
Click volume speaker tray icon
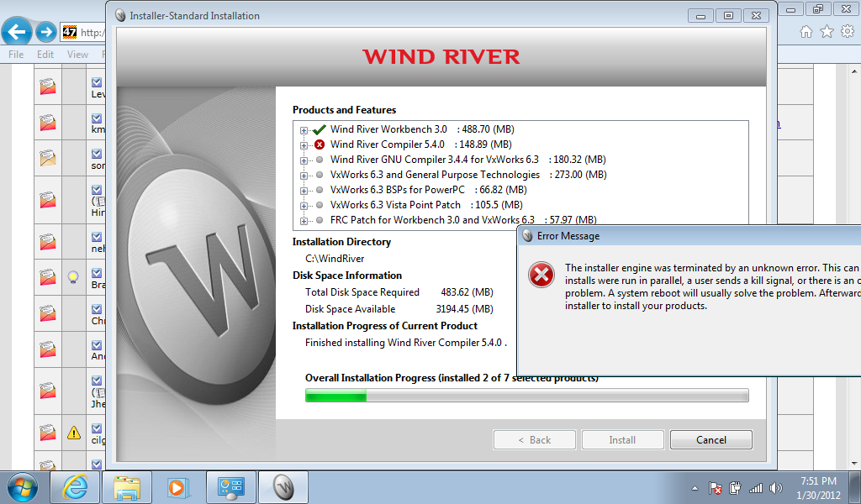776,488
